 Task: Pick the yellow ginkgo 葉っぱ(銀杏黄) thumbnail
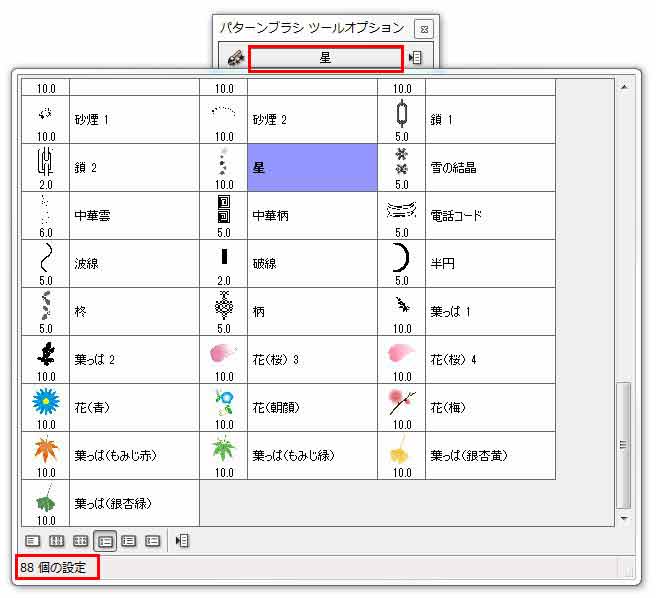[400, 449]
